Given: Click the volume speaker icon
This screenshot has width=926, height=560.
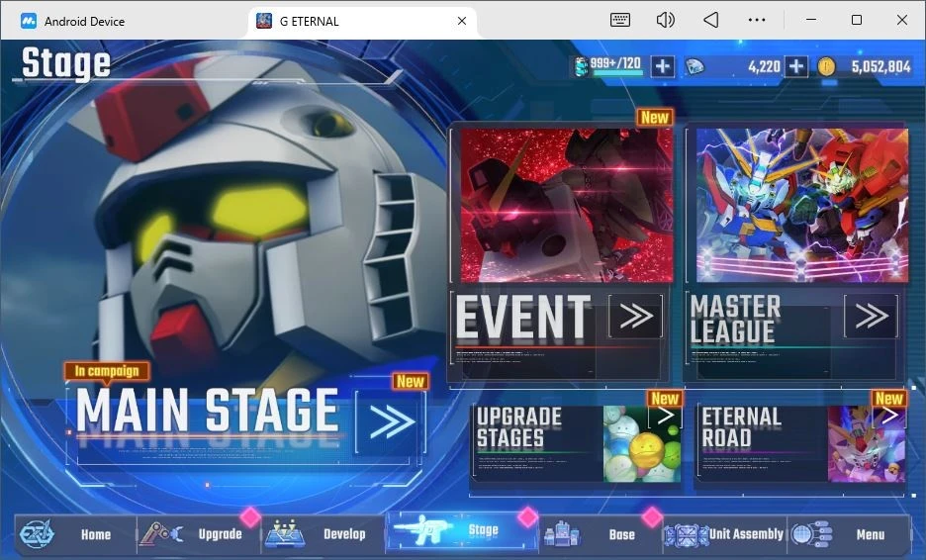Looking at the screenshot, I should (x=665, y=21).
